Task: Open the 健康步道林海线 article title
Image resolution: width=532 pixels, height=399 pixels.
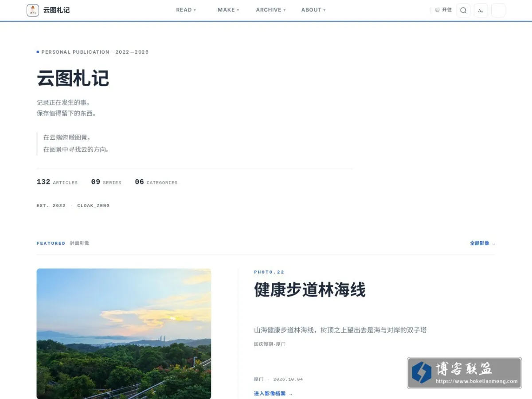Action: tap(310, 290)
